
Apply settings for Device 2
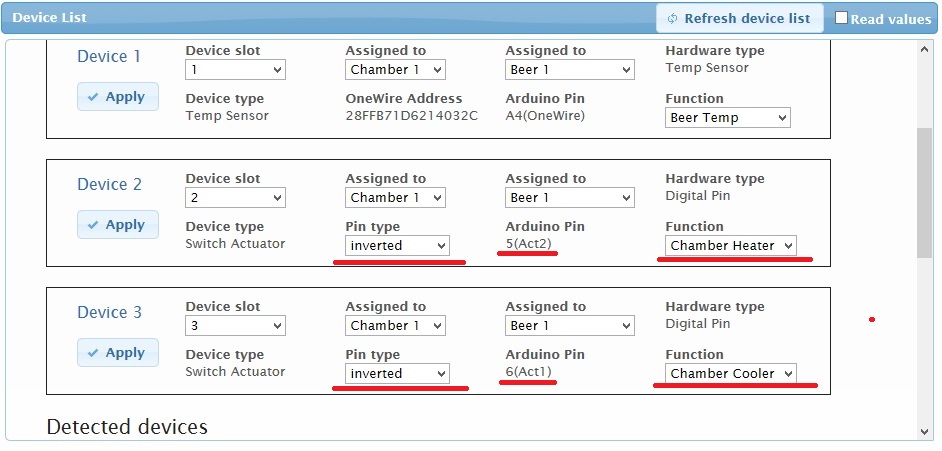pos(117,225)
